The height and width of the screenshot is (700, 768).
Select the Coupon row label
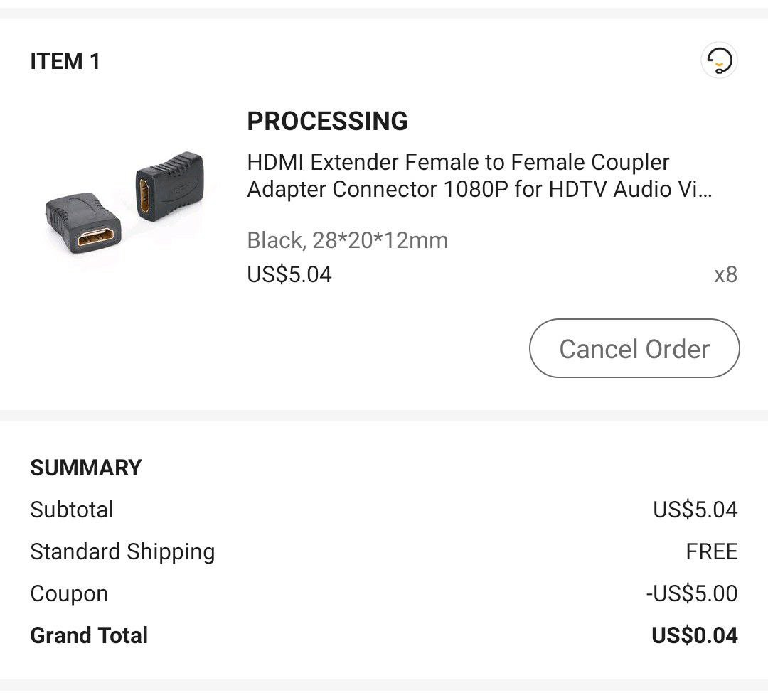point(69,594)
